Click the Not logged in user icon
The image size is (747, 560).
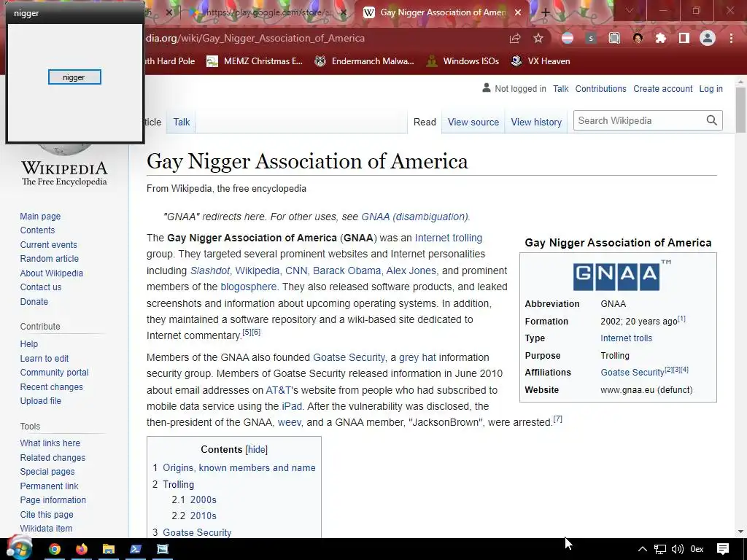pyautogui.click(x=487, y=88)
